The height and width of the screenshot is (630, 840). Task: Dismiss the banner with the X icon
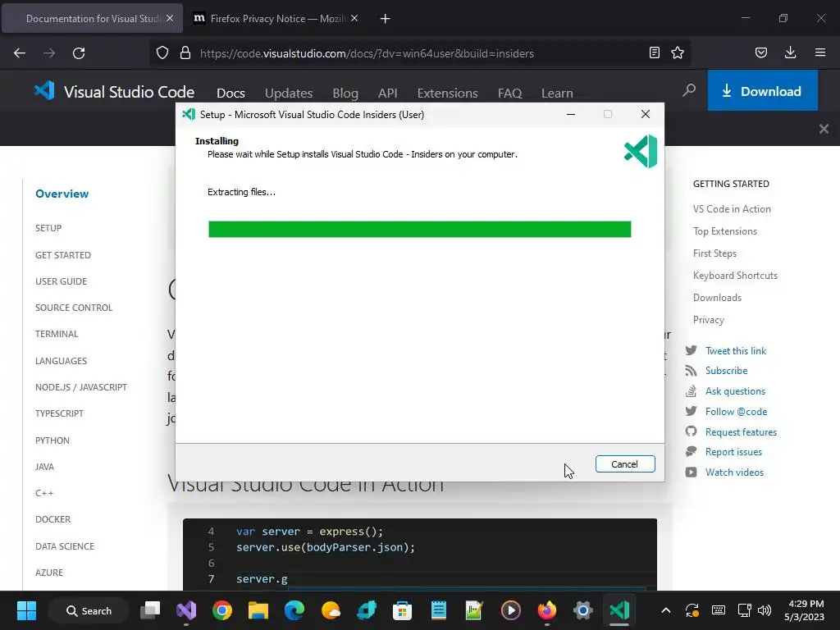pos(824,129)
